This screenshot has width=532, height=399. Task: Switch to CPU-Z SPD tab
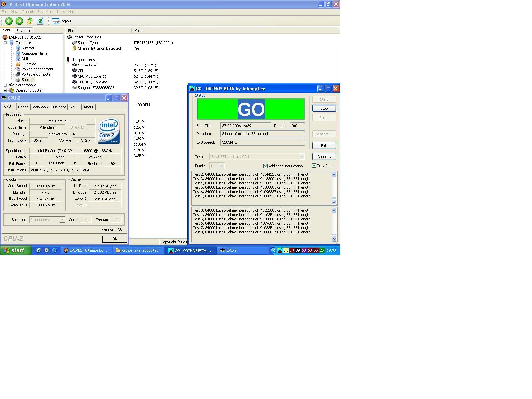coord(73,107)
